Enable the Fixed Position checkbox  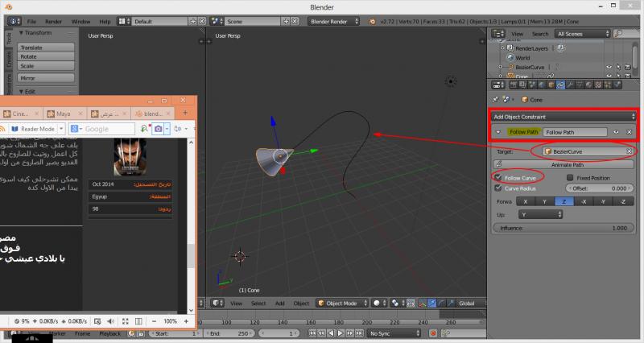571,177
